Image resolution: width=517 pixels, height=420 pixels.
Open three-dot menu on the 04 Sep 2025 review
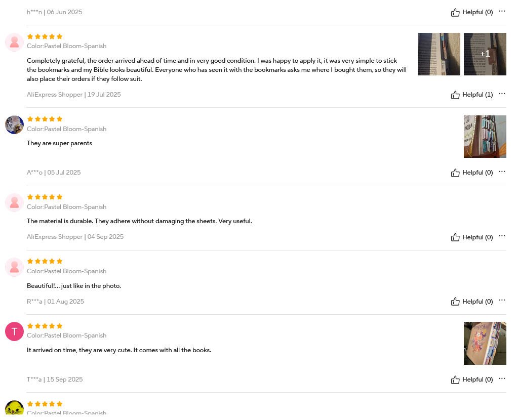[502, 236]
